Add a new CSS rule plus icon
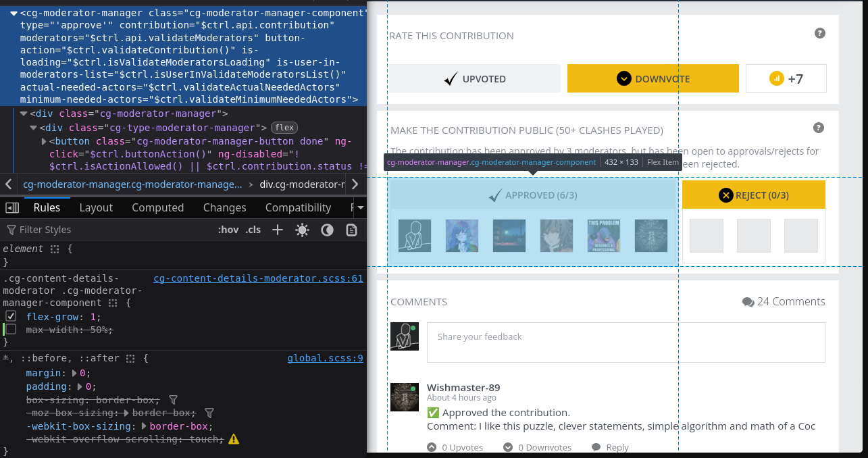Screen dimensions: 868x458 click(277, 230)
